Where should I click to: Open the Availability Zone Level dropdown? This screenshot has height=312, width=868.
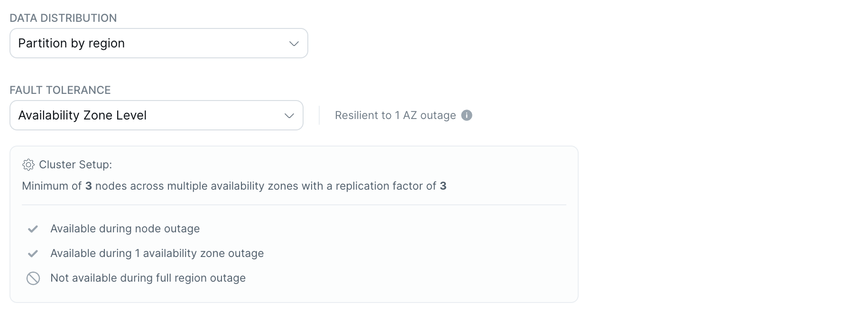click(157, 115)
